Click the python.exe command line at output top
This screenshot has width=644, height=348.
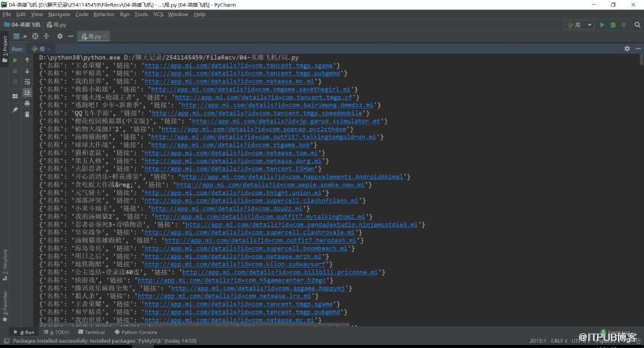point(169,58)
